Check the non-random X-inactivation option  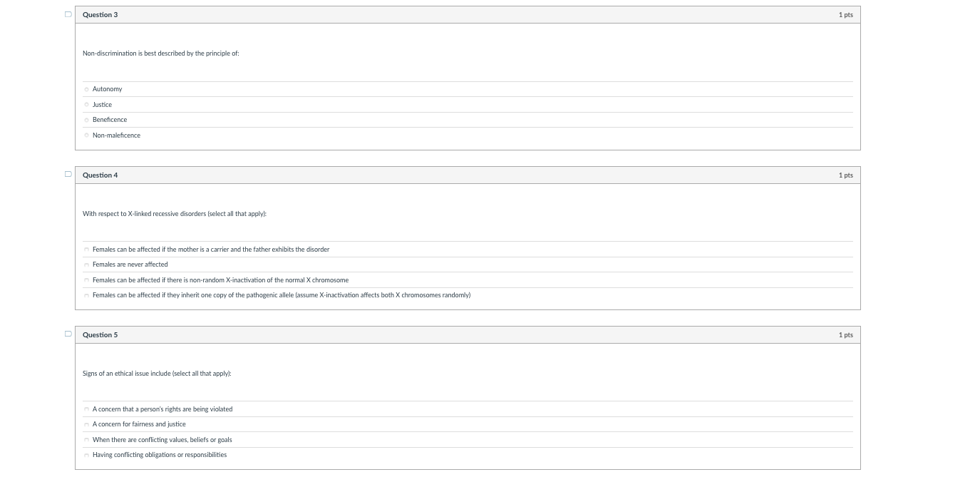coord(87,280)
